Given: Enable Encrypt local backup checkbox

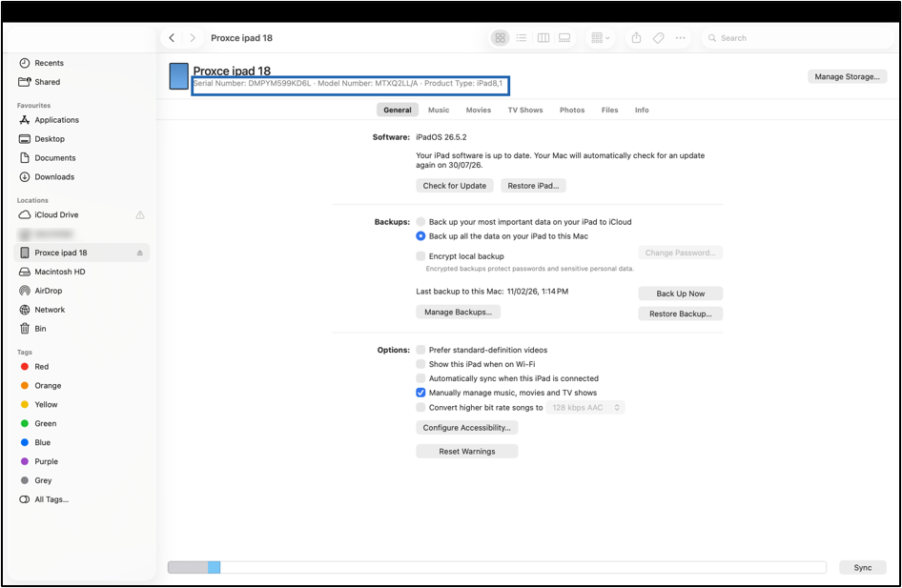Looking at the screenshot, I should (420, 256).
